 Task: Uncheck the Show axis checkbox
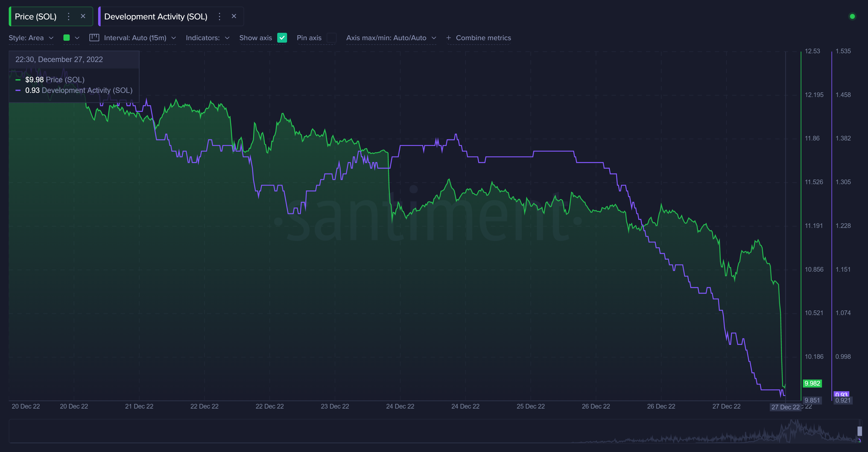tap(282, 38)
